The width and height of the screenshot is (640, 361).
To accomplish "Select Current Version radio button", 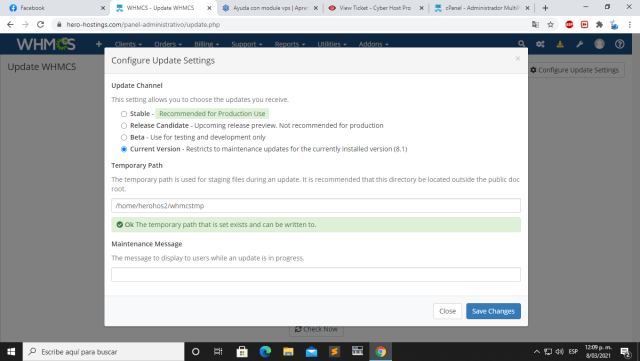I will coord(124,149).
